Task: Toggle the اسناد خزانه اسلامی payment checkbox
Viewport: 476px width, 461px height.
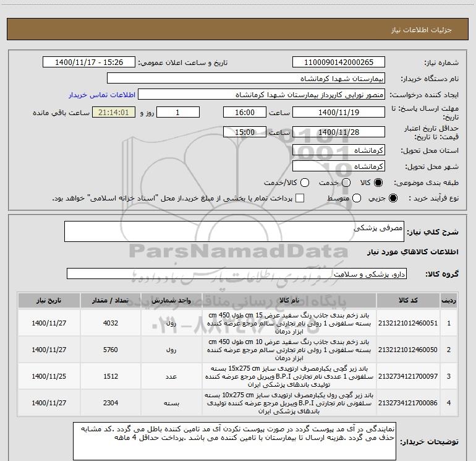Action: (300, 198)
